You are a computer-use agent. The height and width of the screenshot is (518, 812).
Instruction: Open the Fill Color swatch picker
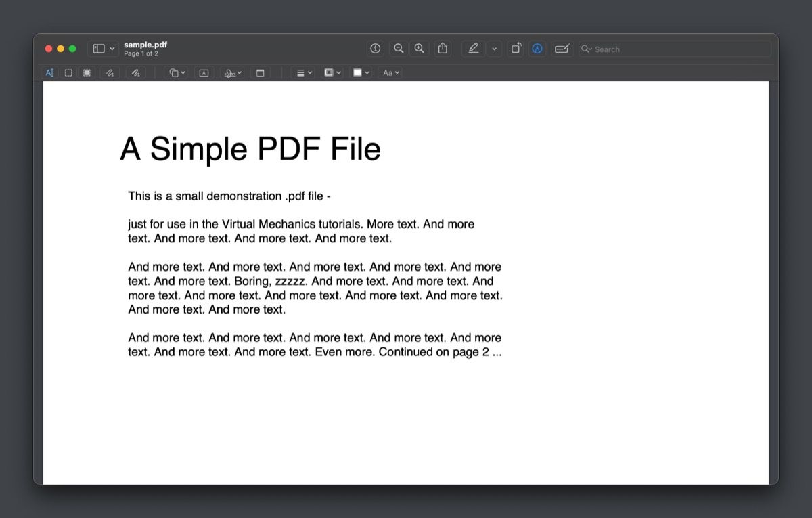358,72
